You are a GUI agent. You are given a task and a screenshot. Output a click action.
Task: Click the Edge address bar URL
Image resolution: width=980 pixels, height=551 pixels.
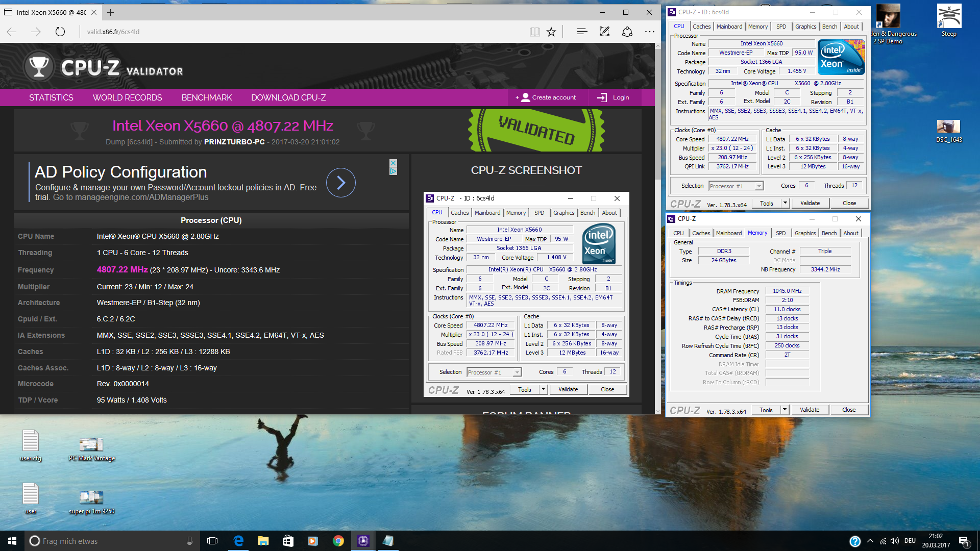point(113,32)
